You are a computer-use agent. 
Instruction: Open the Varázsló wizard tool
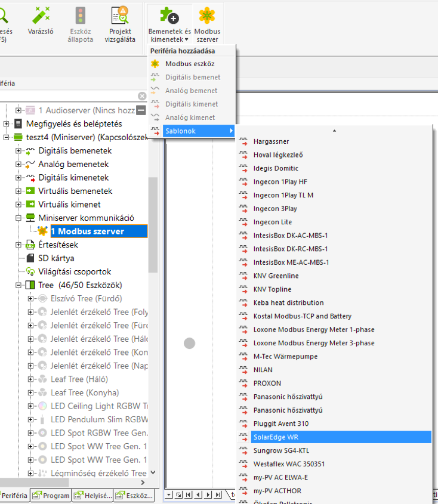(x=41, y=21)
